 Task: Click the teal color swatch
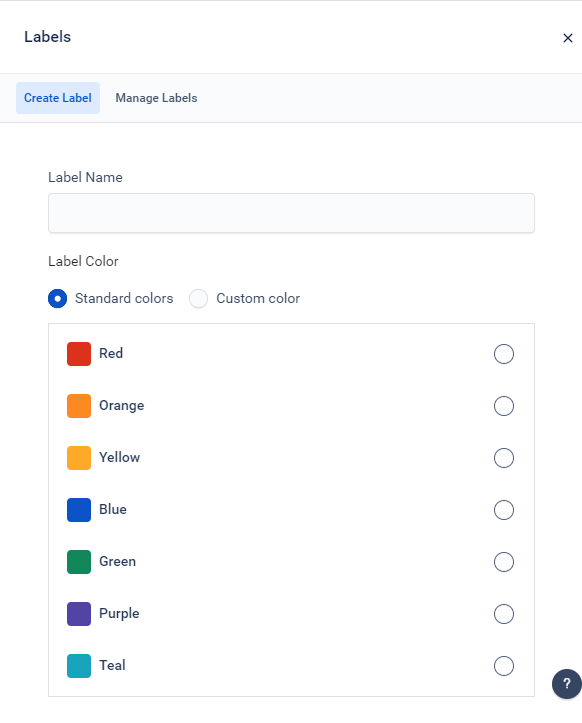[x=79, y=666]
